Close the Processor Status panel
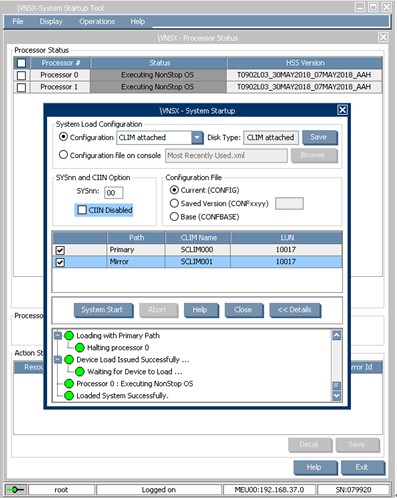This screenshot has height=498, width=397. [383, 37]
